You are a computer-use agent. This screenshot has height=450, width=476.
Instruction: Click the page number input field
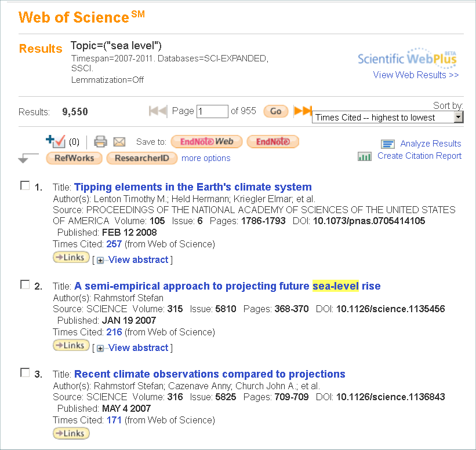(212, 111)
